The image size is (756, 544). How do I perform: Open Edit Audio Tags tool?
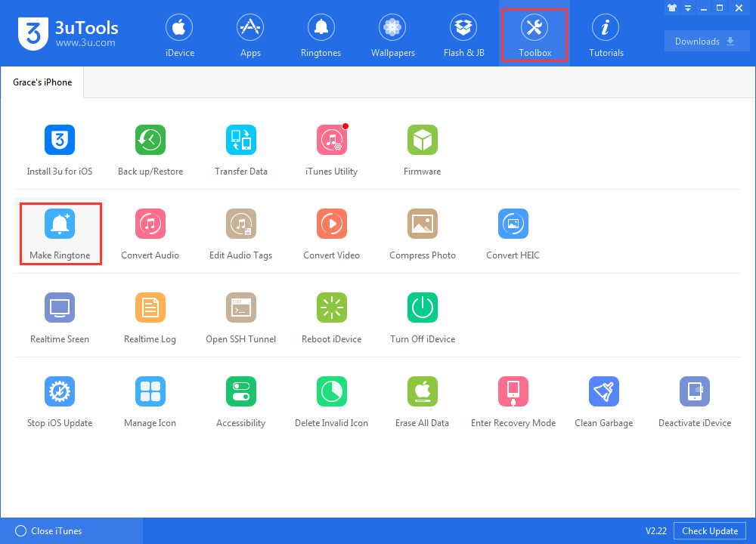pyautogui.click(x=241, y=234)
